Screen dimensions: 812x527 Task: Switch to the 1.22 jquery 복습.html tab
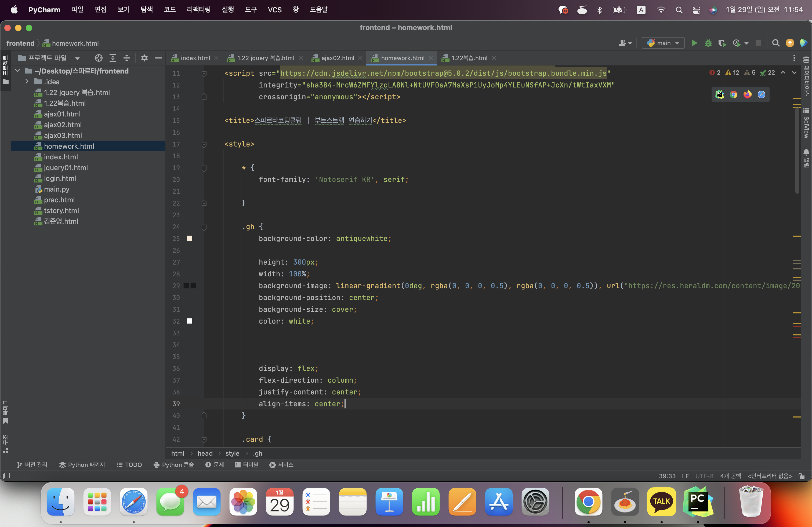(266, 58)
